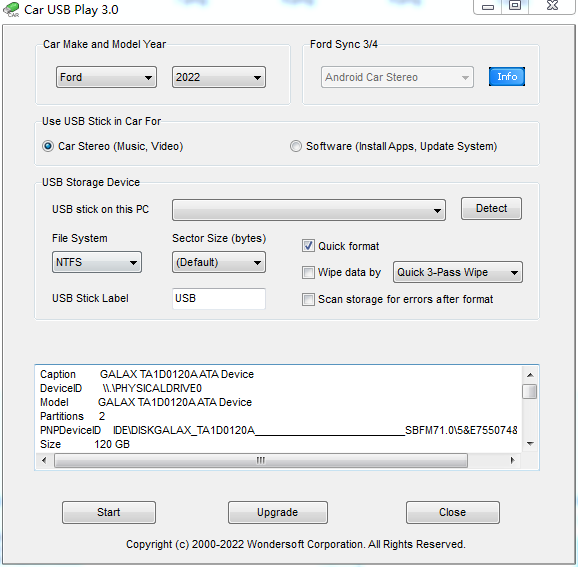Uncheck the Quick format checkbox
578x567 pixels.
pos(308,246)
